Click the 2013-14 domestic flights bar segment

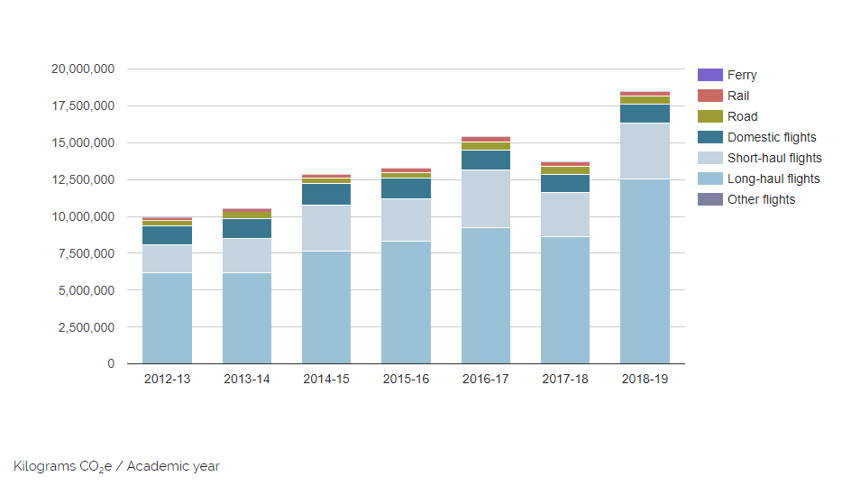247,228
